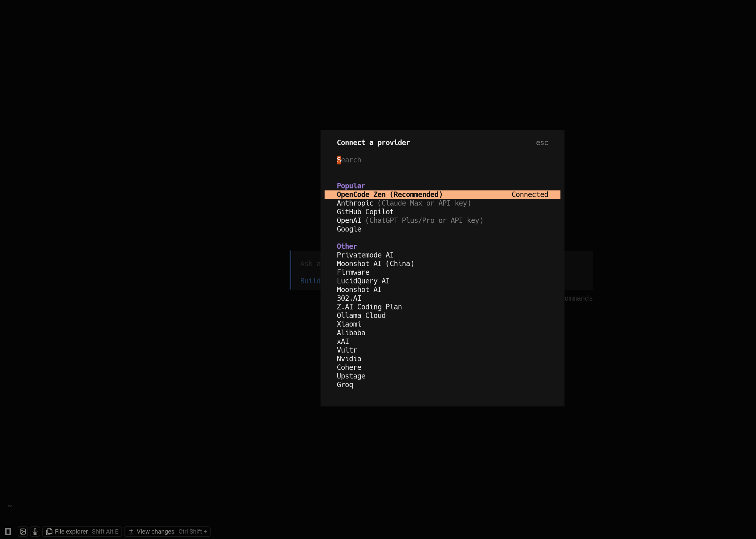Screen dimensions: 756x539
Task: Select Moonshot AI (China) entry
Action: coord(375,264)
